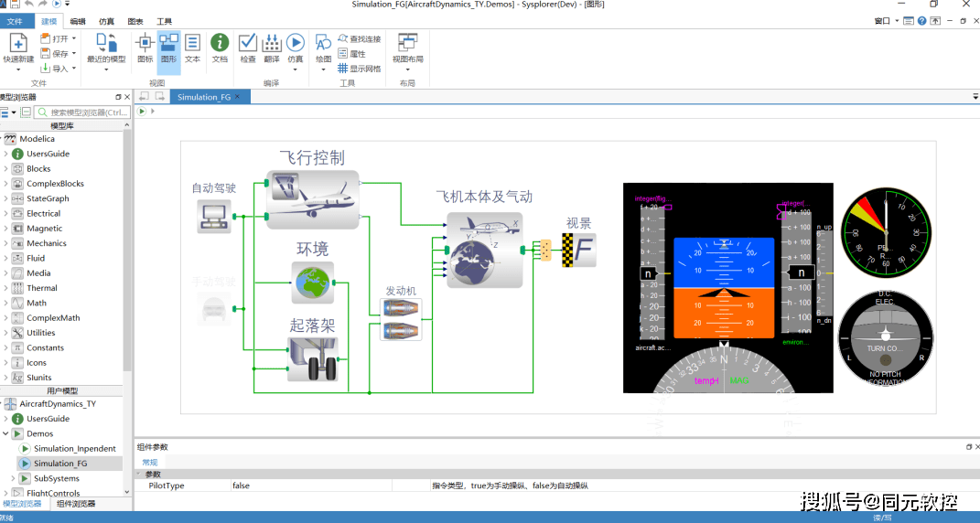Click the 翻译 (translate) icon

pyautogui.click(x=272, y=48)
